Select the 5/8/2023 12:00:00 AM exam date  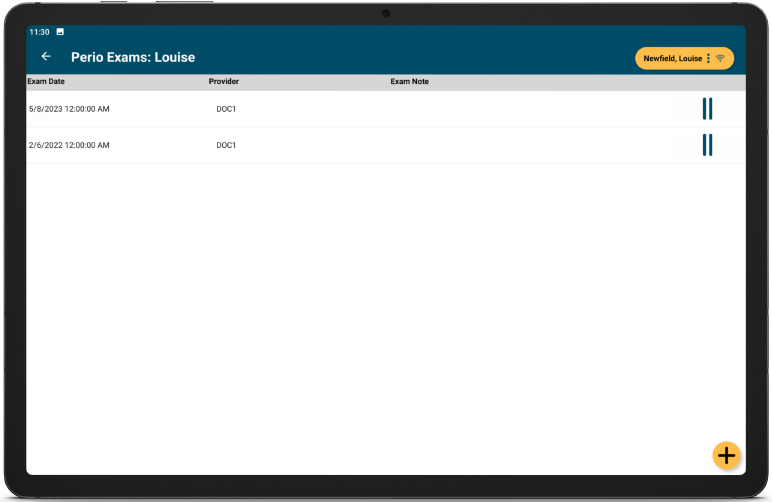point(69,109)
